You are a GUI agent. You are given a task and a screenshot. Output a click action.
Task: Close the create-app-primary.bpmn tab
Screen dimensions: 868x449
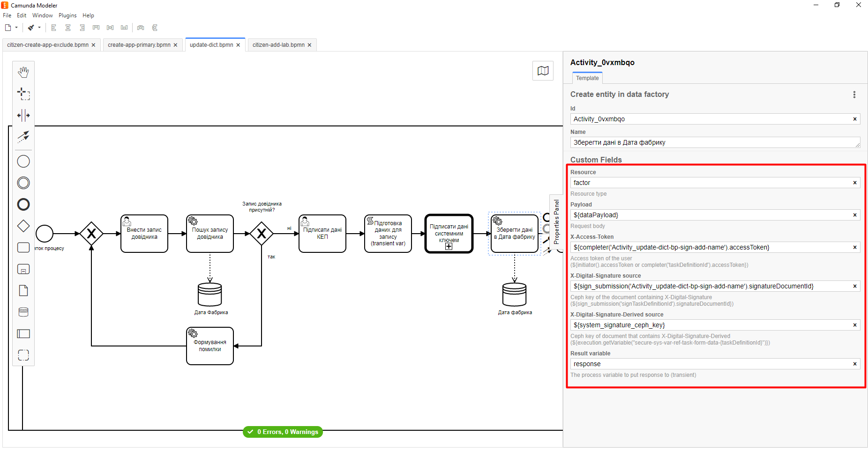[175, 45]
